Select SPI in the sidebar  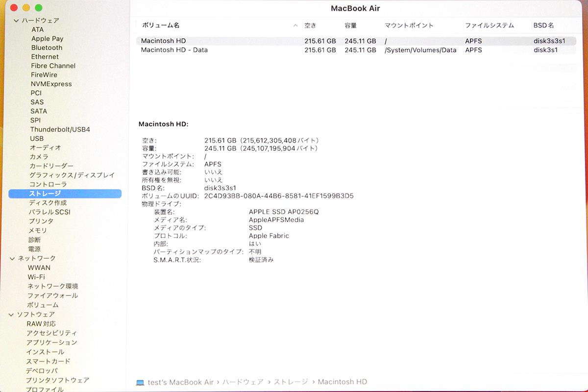35,120
